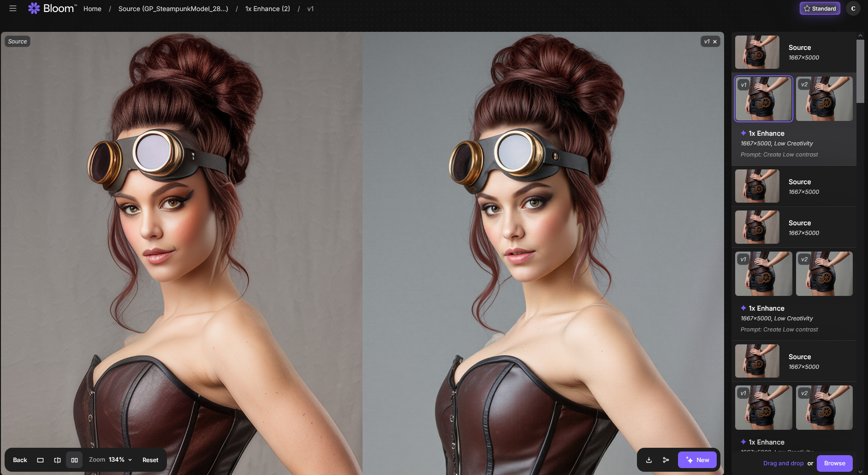Open the hamburger menu
The image size is (868, 475).
(x=13, y=8)
